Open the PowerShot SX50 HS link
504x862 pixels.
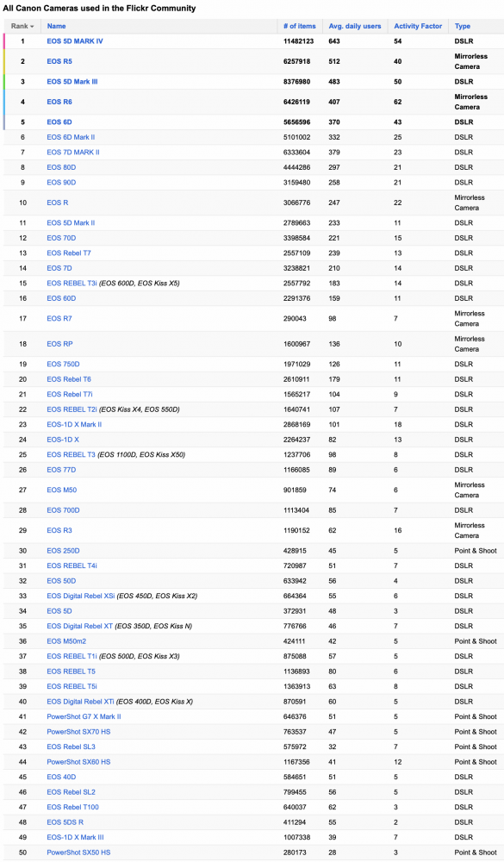[x=78, y=853]
